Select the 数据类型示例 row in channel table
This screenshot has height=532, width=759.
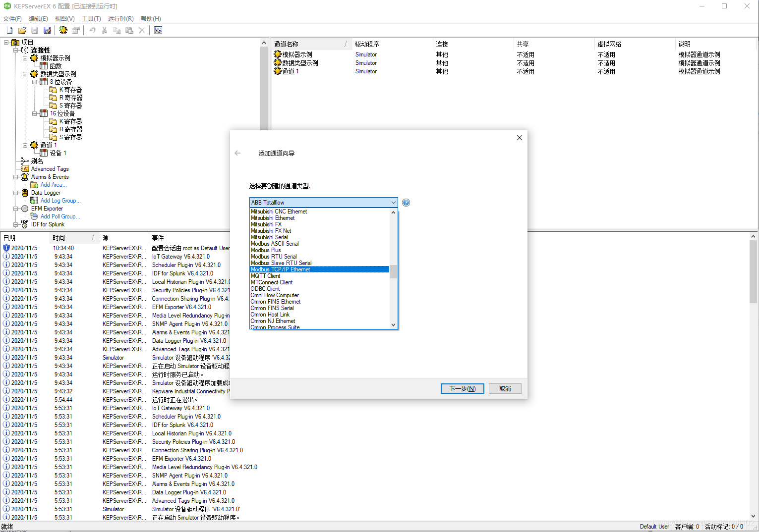click(x=515, y=63)
